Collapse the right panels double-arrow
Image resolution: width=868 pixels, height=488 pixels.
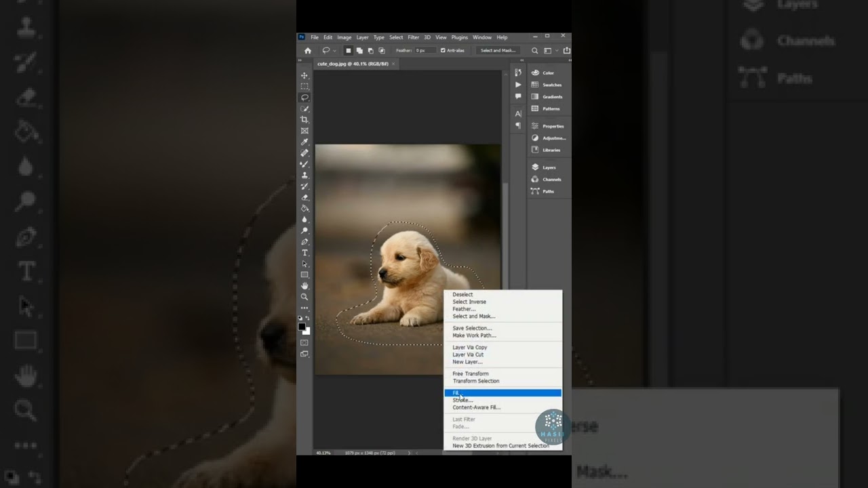[522, 61]
